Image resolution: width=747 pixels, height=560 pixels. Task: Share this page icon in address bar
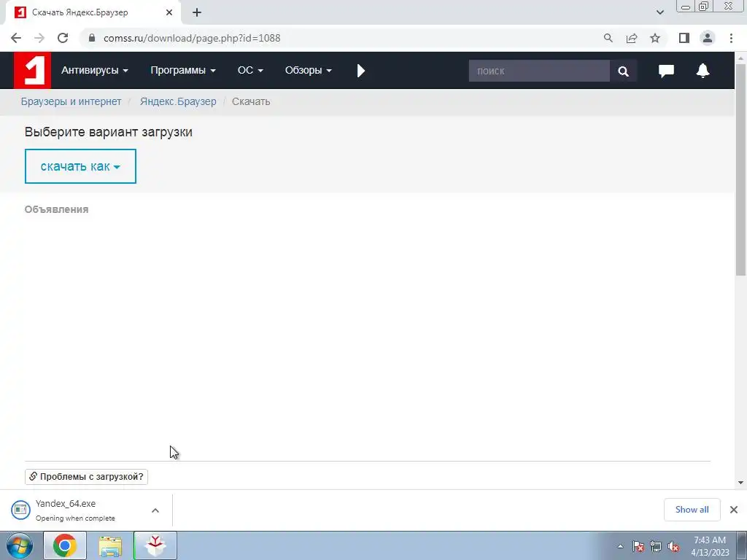[x=632, y=38]
